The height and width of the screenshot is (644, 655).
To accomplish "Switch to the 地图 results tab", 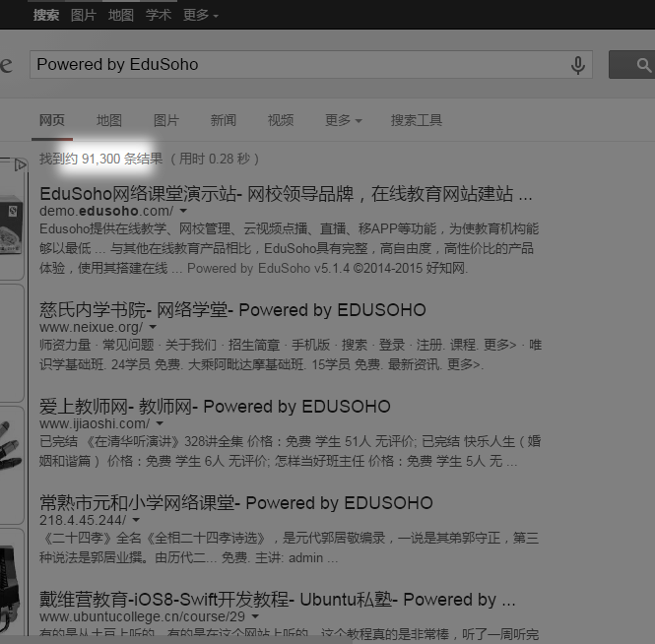I will click(x=109, y=120).
